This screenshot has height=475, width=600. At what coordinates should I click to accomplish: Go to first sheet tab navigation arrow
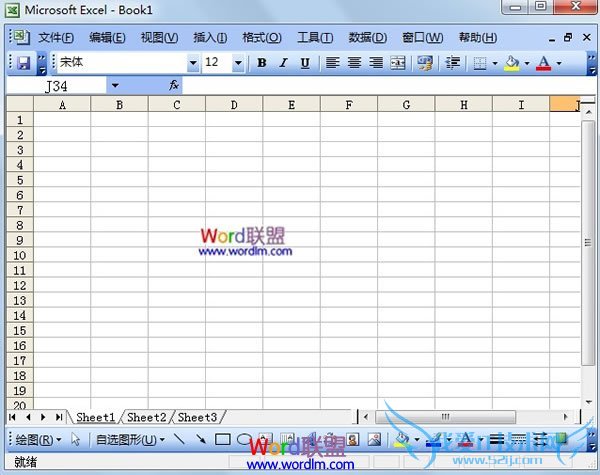tap(12, 417)
